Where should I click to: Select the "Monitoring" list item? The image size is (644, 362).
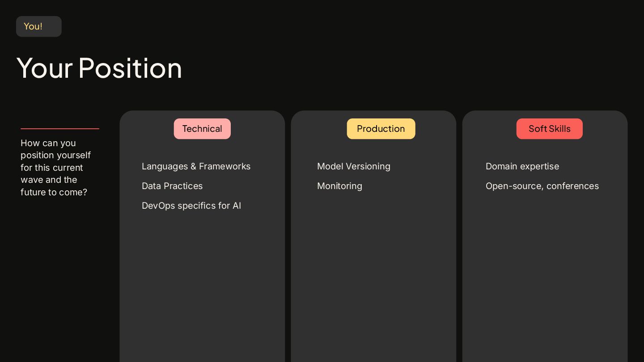point(339,186)
